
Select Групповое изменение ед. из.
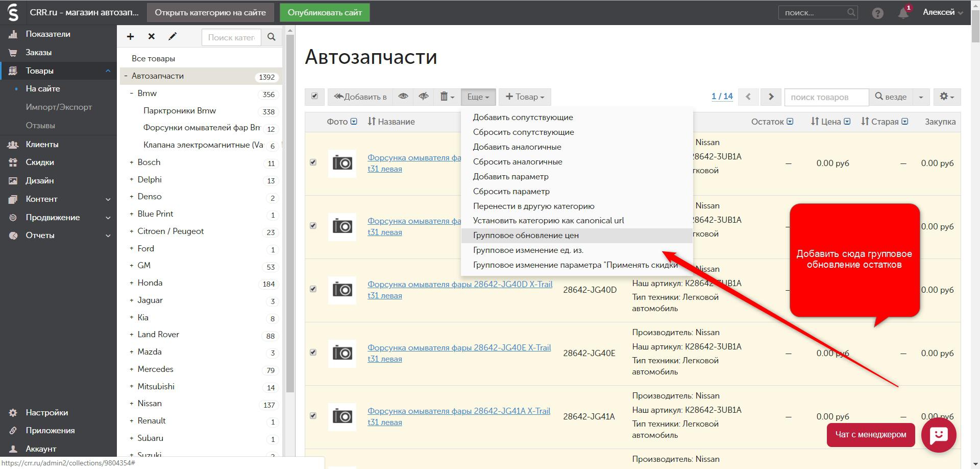pyautogui.click(x=528, y=250)
